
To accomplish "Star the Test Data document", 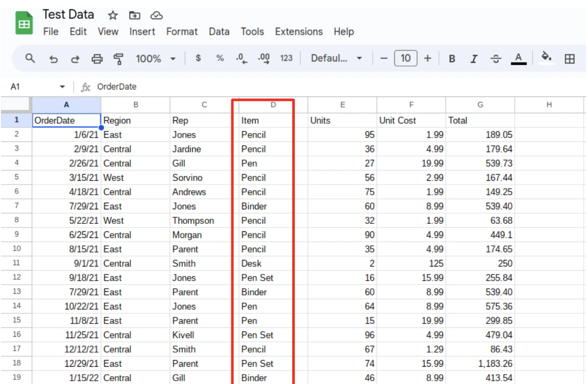I will click(113, 15).
